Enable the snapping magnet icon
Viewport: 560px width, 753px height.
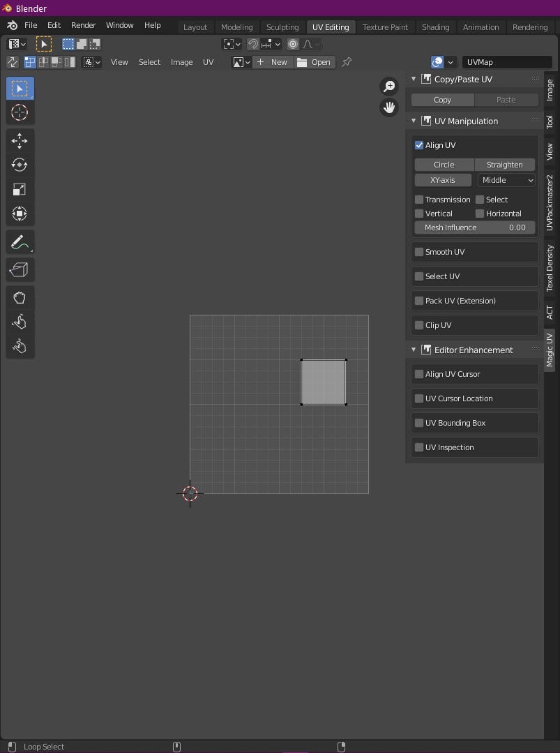point(252,43)
